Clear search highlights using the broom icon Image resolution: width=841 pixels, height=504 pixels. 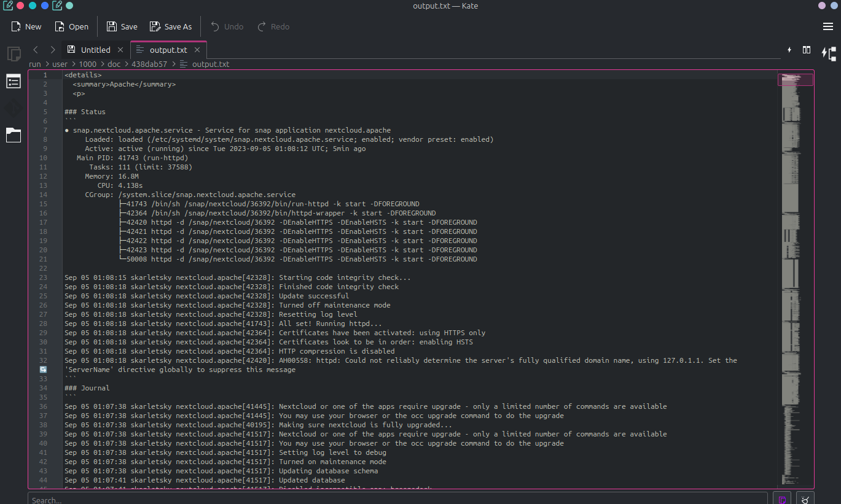pos(805,498)
